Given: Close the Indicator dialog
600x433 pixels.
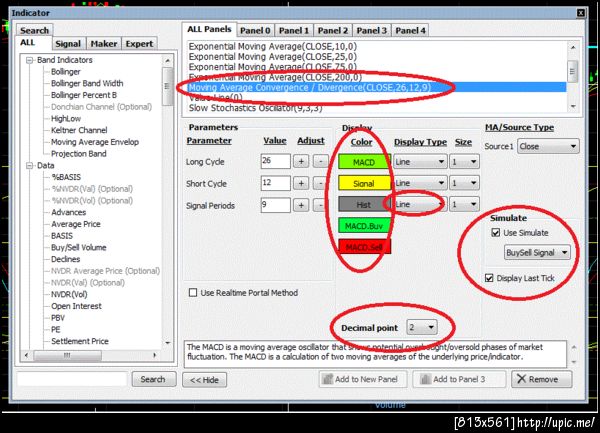Looking at the screenshot, I should (580, 13).
